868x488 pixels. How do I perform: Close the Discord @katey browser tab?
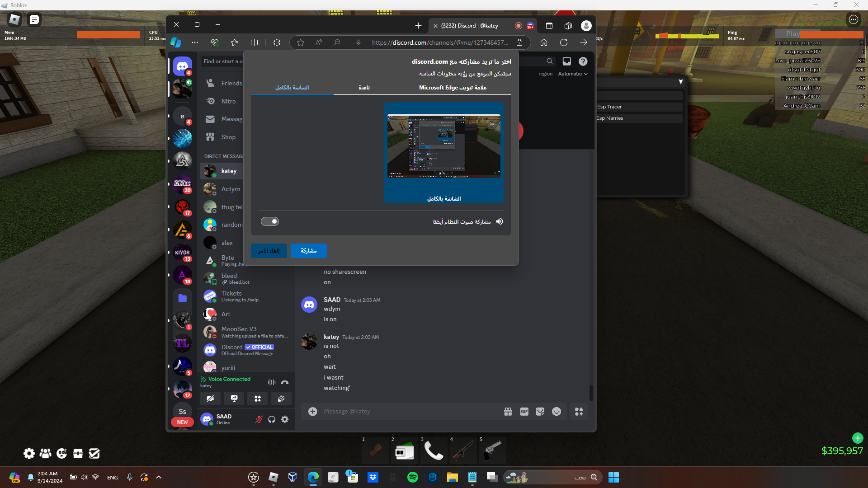(435, 26)
